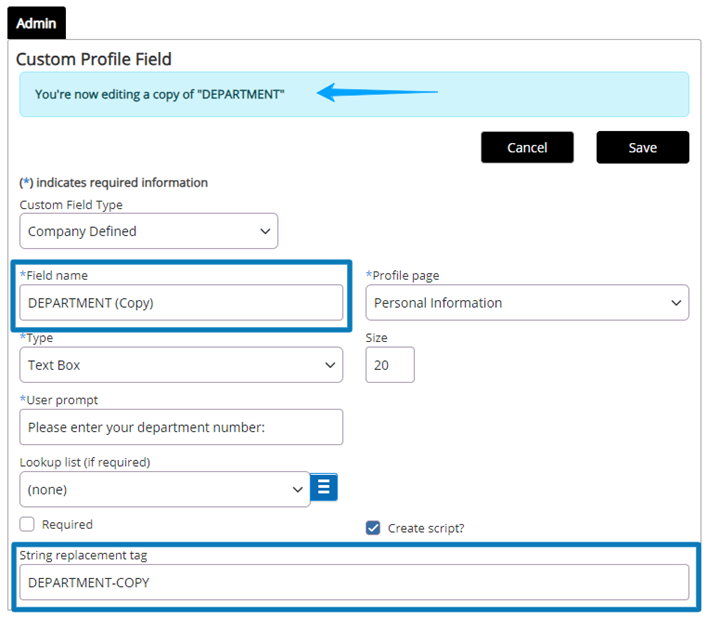This screenshot has height=617, width=707.
Task: Click the Cancel button
Action: tap(527, 147)
